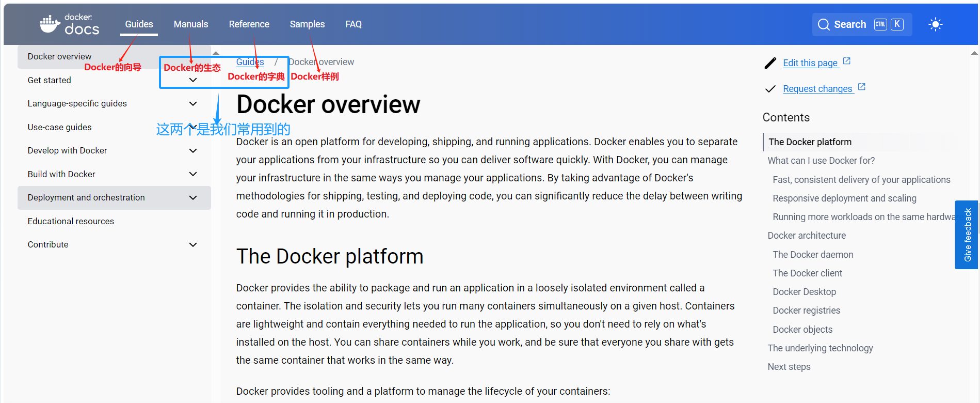This screenshot has width=980, height=403.
Task: Click the Docker docs whale logo
Action: point(69,24)
